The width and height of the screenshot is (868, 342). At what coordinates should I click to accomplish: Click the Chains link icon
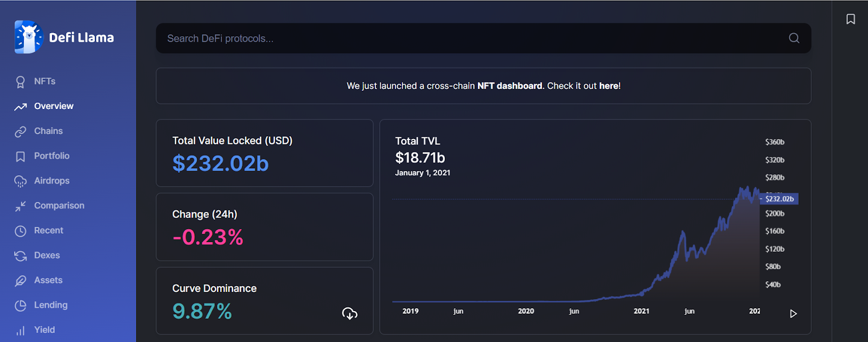click(x=21, y=131)
